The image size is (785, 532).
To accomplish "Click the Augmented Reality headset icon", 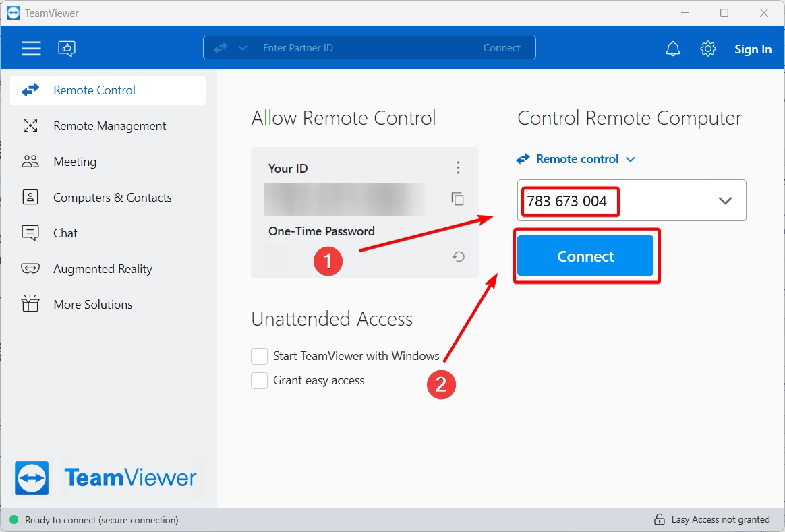I will click(30, 269).
